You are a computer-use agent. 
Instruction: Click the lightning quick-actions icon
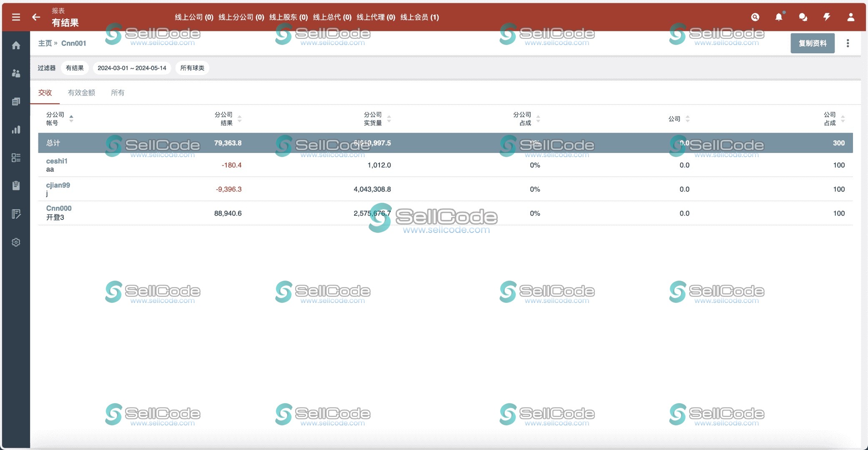(x=826, y=17)
